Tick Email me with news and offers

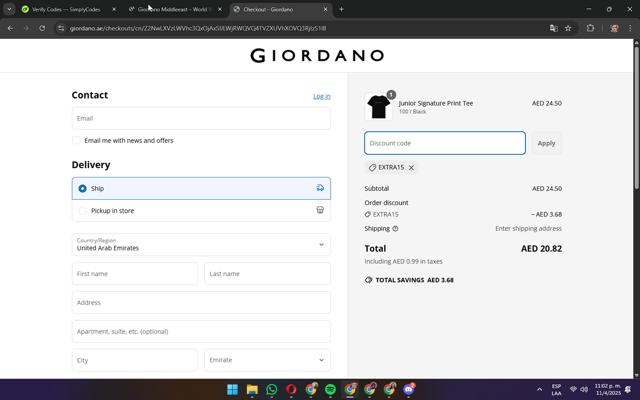(76, 140)
